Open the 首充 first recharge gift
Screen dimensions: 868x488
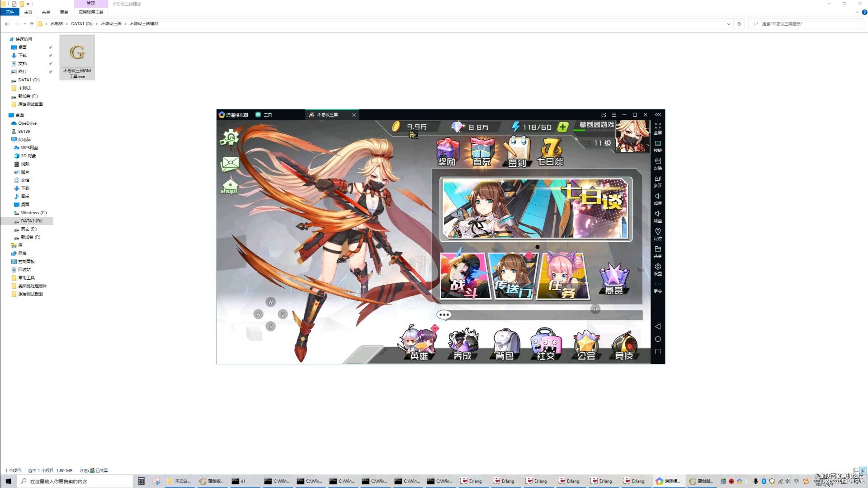click(482, 152)
